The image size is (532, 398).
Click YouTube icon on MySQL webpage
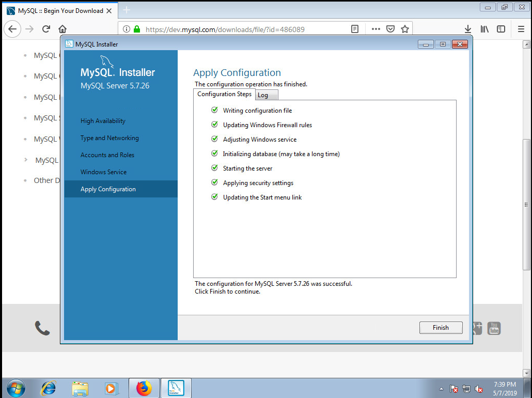[494, 328]
